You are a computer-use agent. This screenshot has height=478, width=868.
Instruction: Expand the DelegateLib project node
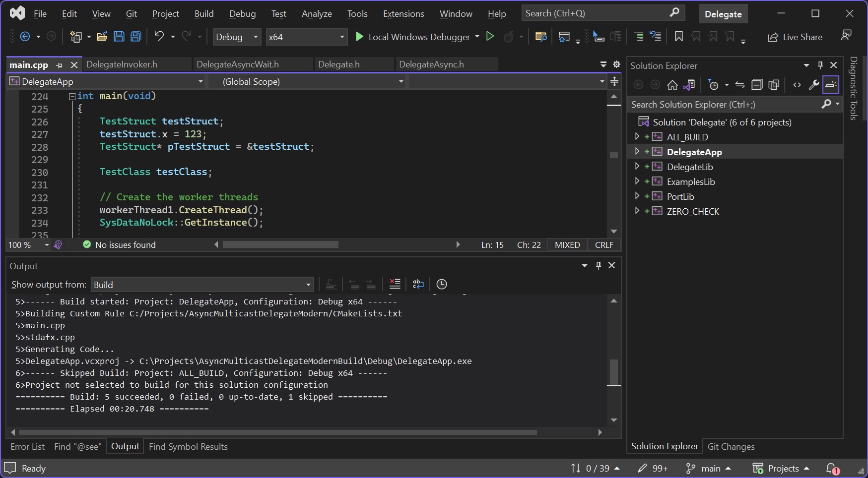click(637, 166)
